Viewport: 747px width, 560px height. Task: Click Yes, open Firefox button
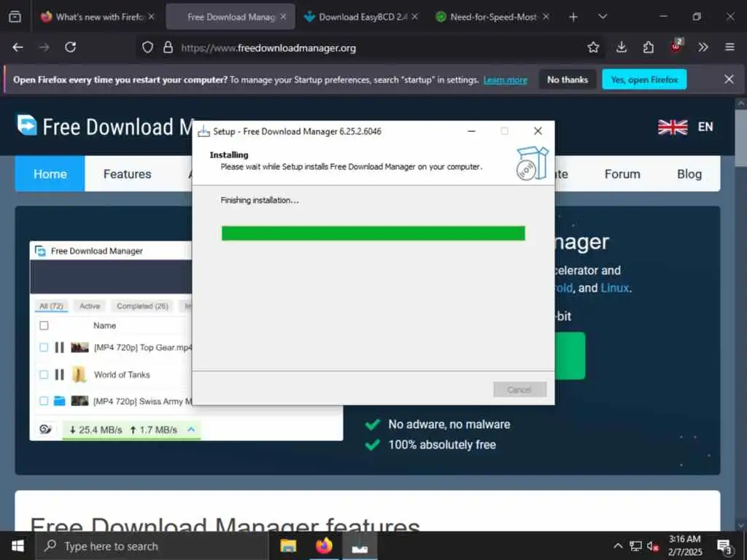click(644, 79)
